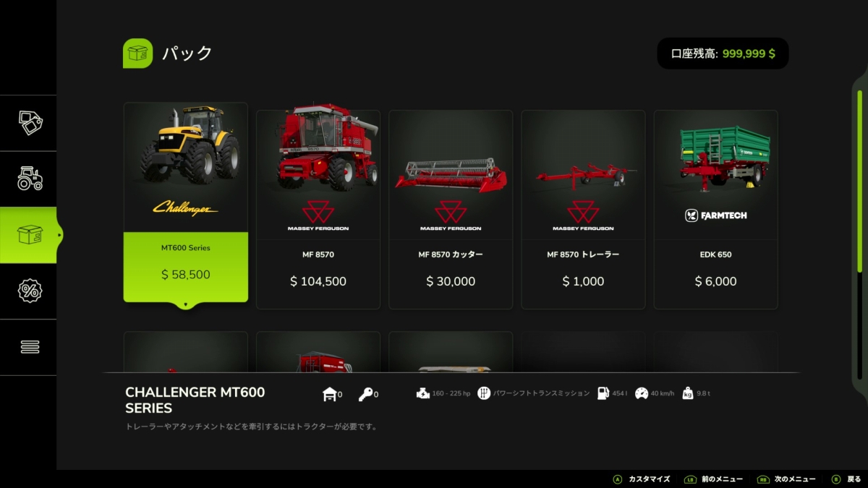Open the percent discount sales icon
The width and height of the screenshot is (868, 488).
coord(30,291)
